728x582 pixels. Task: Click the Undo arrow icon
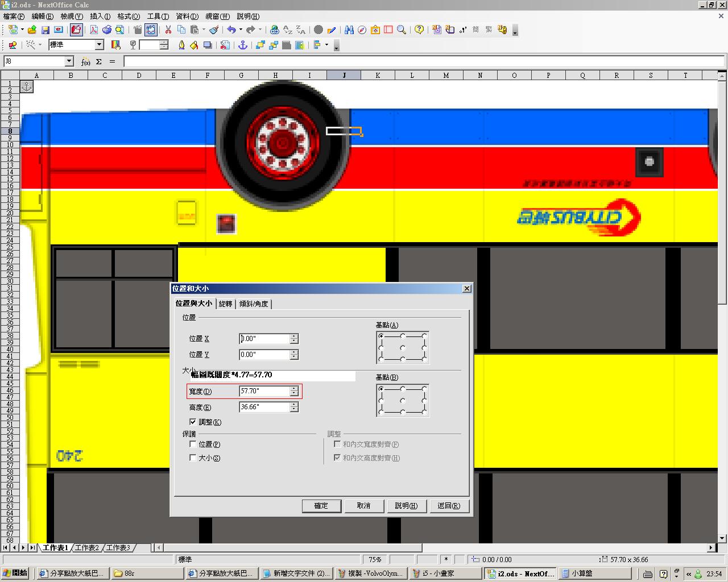click(x=231, y=30)
